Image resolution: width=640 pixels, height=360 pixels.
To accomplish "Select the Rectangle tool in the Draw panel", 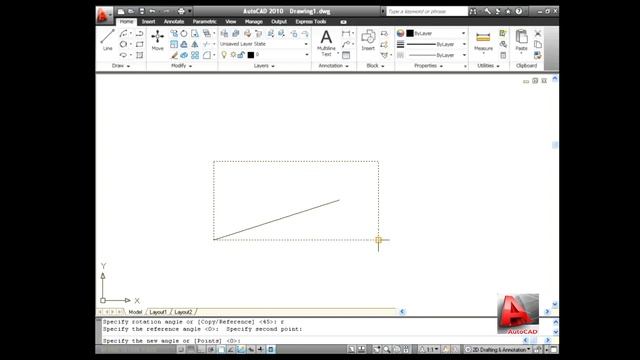I will pos(139,44).
